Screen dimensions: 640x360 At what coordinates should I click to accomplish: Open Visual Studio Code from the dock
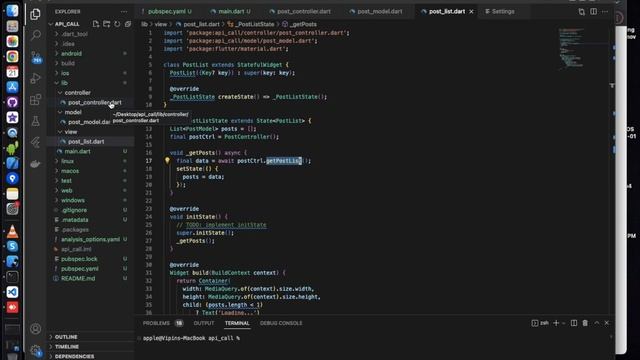coord(12,292)
